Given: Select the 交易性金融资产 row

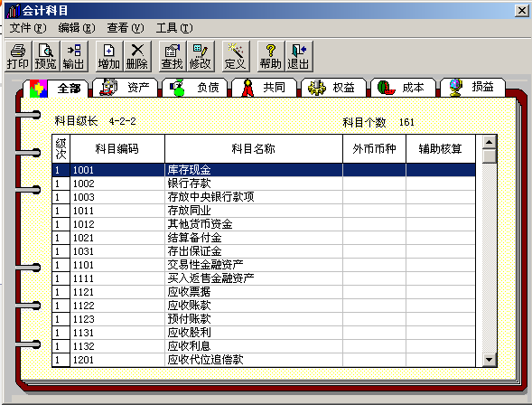Looking at the screenshot, I should click(264, 265).
